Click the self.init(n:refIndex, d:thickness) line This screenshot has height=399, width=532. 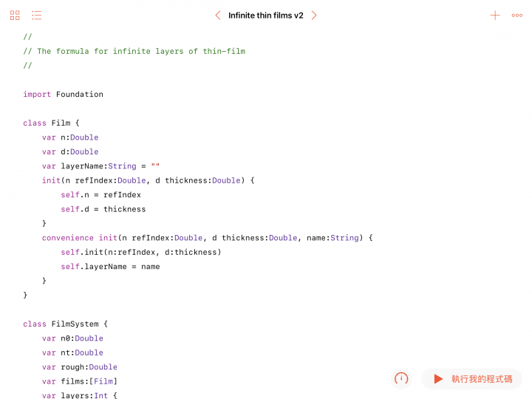click(141, 252)
